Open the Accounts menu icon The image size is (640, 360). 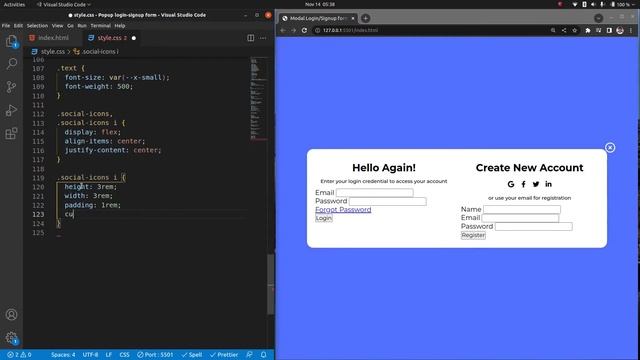(x=11, y=315)
